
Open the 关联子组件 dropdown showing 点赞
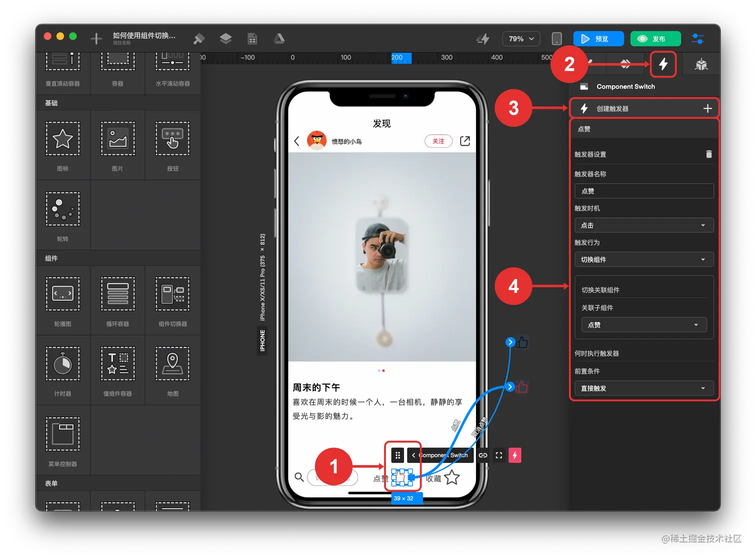coord(644,325)
